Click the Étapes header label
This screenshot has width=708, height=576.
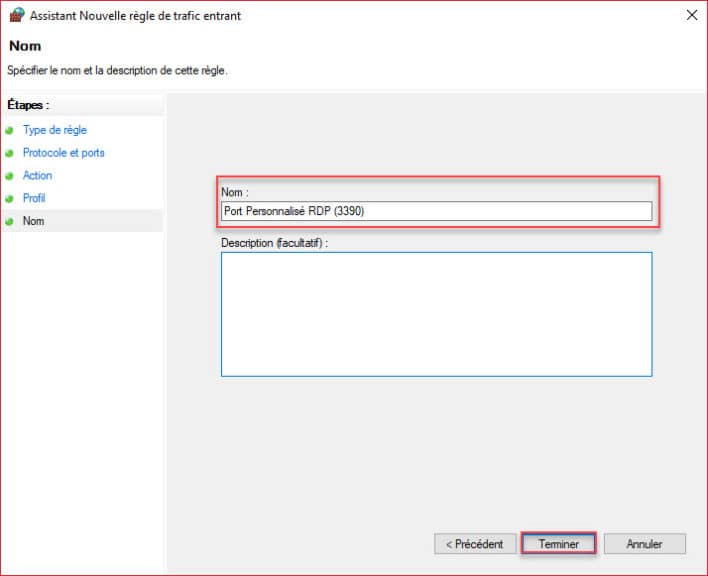(x=28, y=105)
